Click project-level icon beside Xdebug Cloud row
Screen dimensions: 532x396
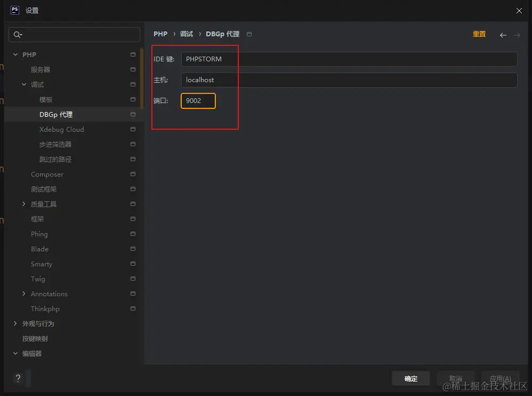133,129
